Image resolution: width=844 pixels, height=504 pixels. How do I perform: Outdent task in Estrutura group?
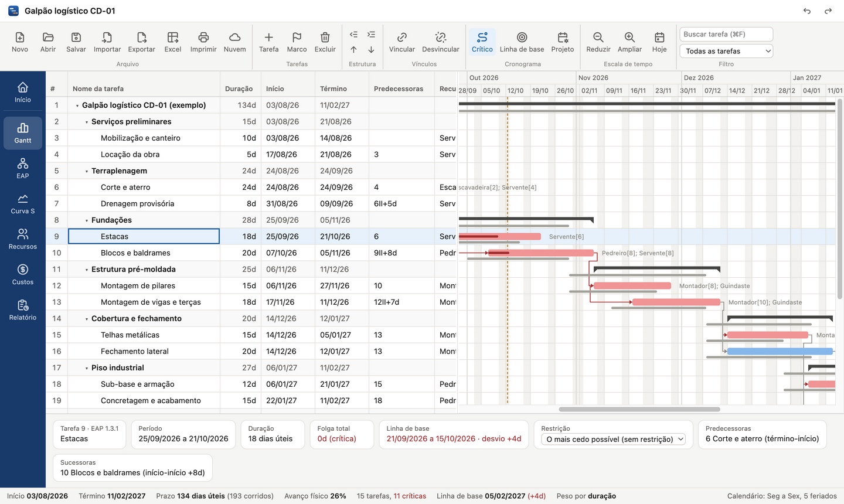click(353, 35)
